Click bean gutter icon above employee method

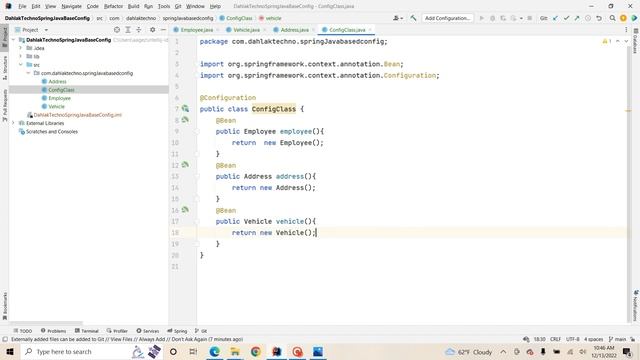click(185, 120)
